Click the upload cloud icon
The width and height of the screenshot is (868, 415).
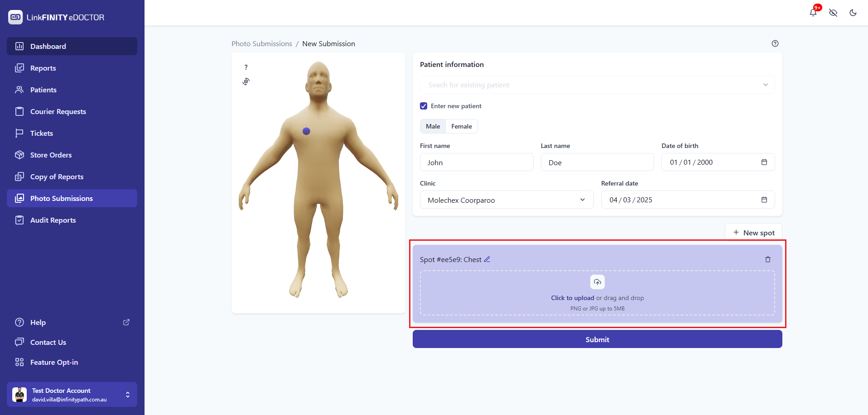tap(597, 282)
